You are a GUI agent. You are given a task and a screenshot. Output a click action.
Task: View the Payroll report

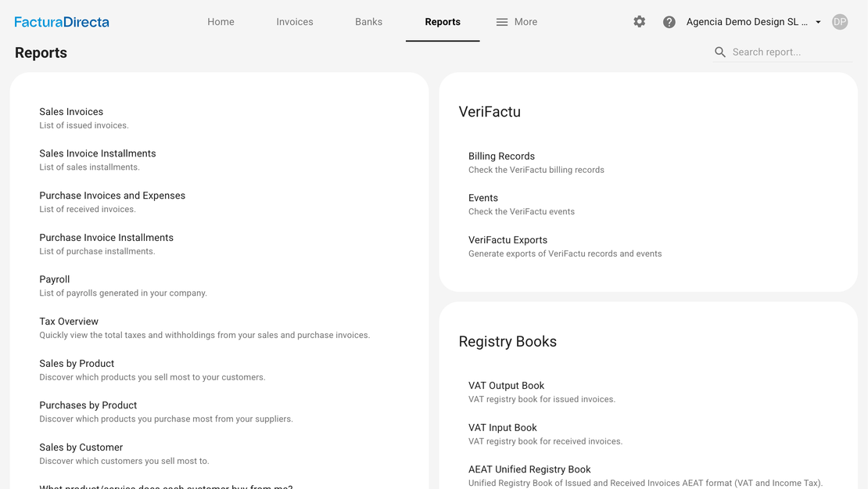point(55,279)
